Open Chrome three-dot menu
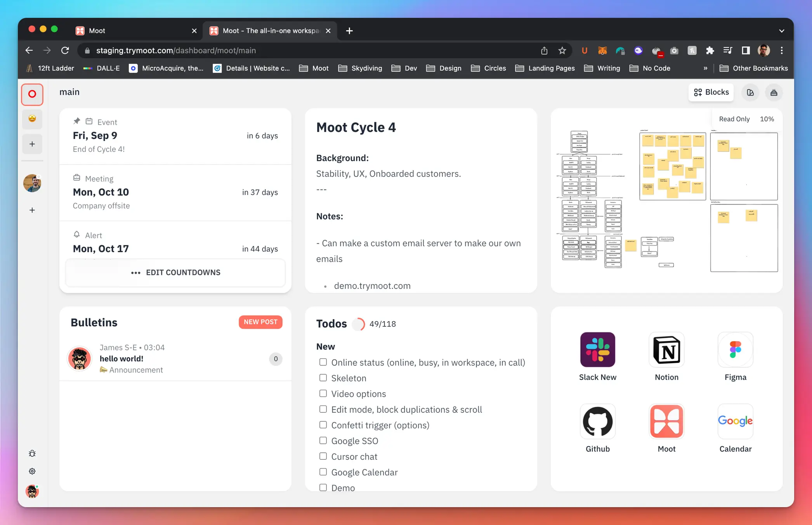 click(782, 50)
